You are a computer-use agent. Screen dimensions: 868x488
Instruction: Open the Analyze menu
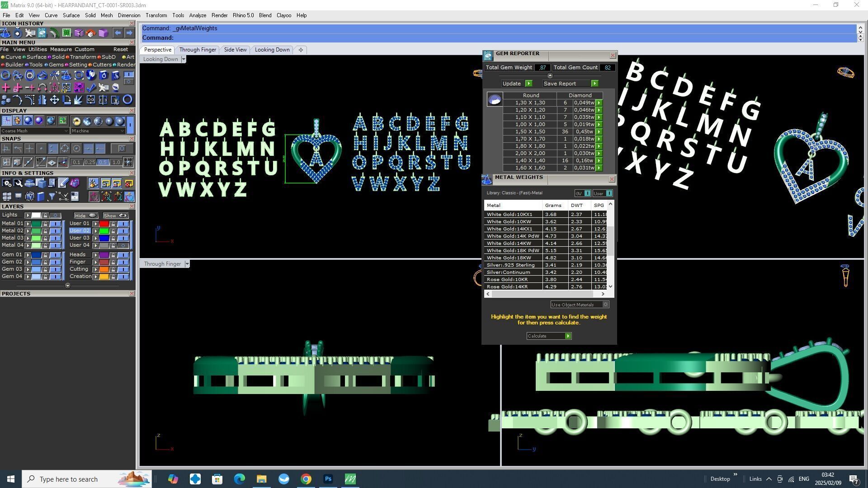pyautogui.click(x=197, y=15)
